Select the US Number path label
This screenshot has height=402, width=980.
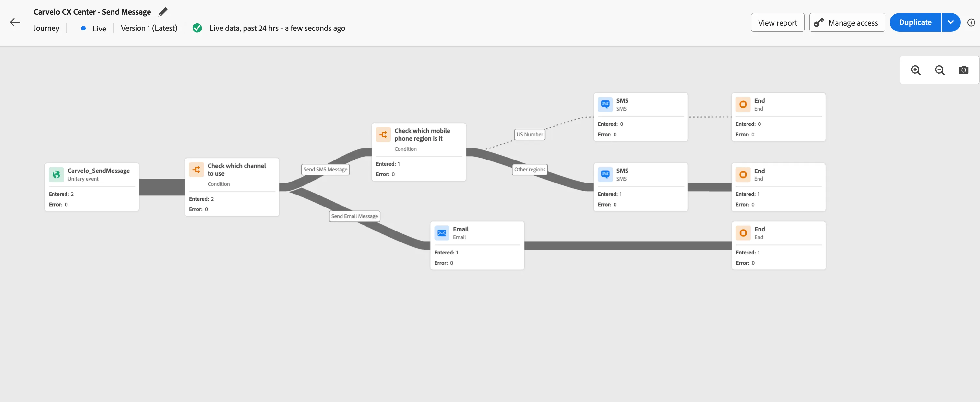(x=530, y=134)
